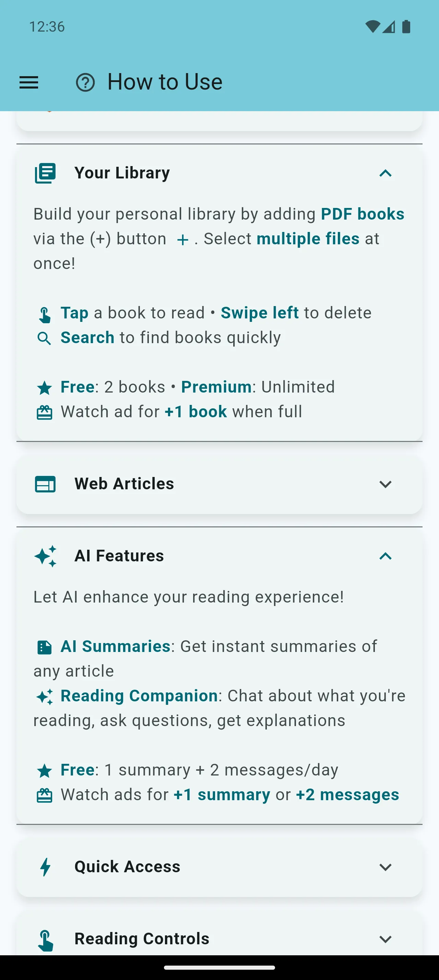Click the gift icon next to Watch ads
The height and width of the screenshot is (980, 439).
[45, 794]
